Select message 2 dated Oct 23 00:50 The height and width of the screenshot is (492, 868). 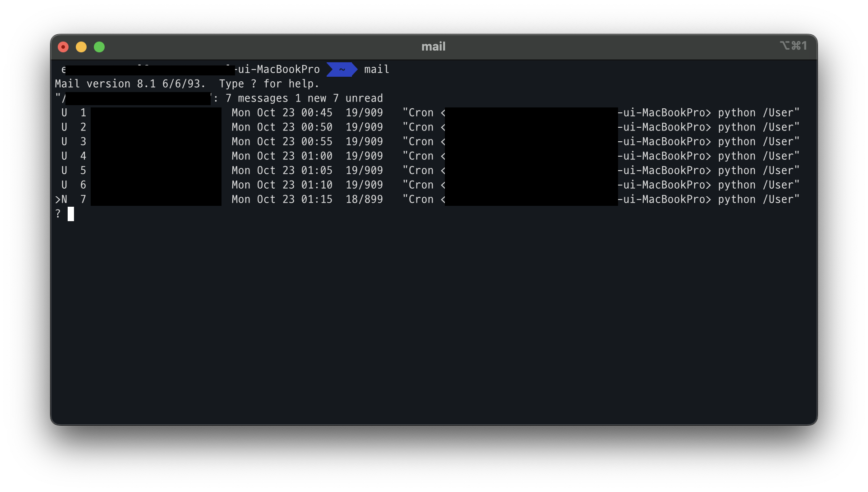point(282,127)
